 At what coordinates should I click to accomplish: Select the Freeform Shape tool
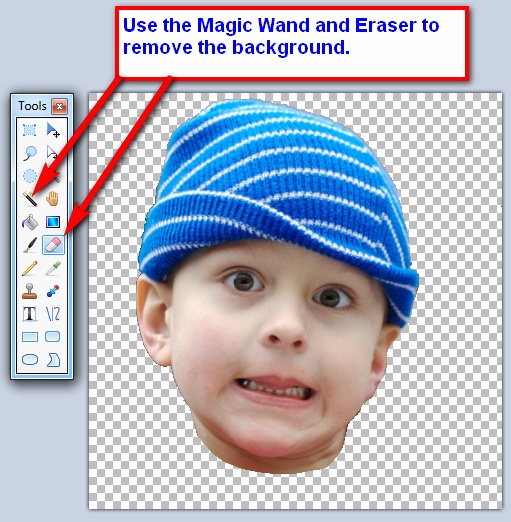tap(53, 360)
